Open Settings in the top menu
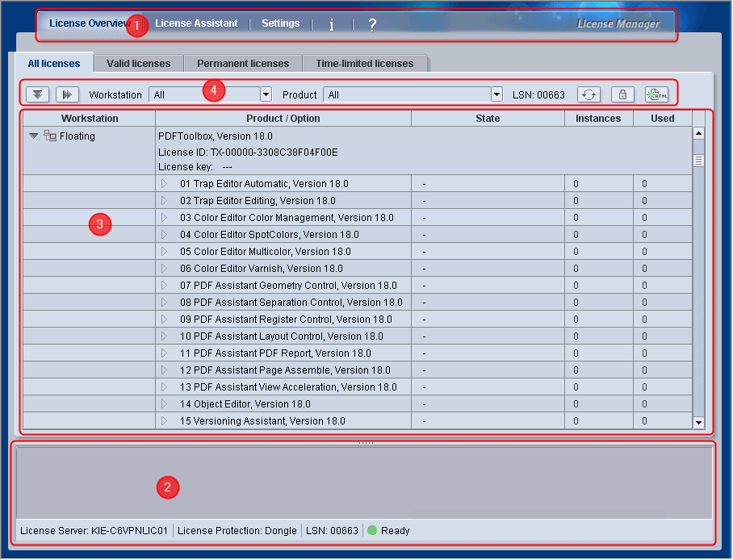 click(280, 23)
